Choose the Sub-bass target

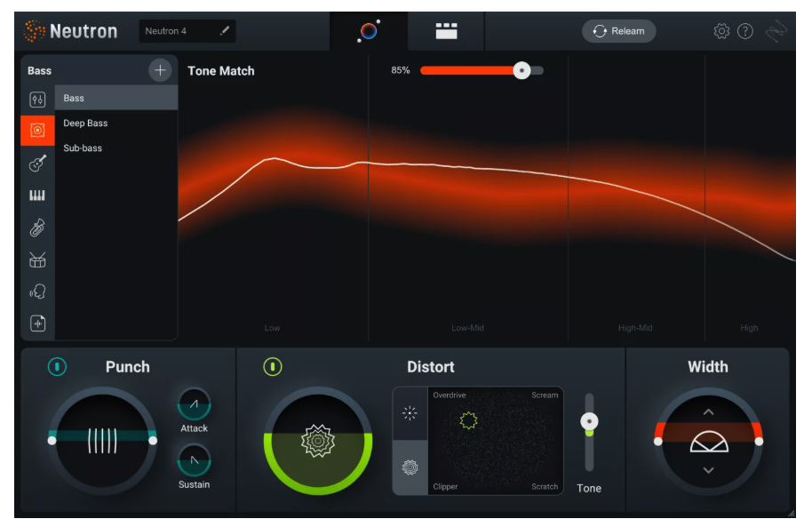point(116,148)
